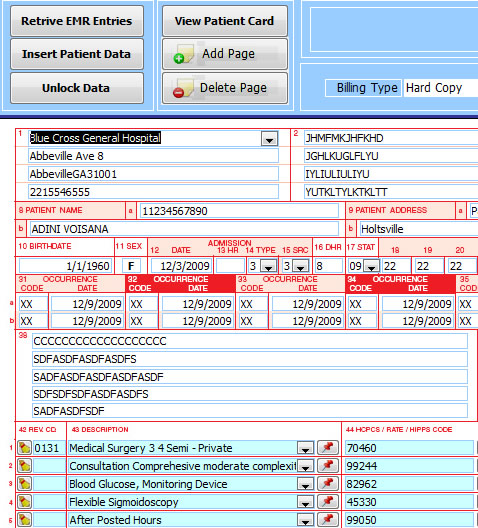Click pin icon for Medical Surgery row
Image resolution: width=478 pixels, height=528 pixels.
tap(327, 448)
